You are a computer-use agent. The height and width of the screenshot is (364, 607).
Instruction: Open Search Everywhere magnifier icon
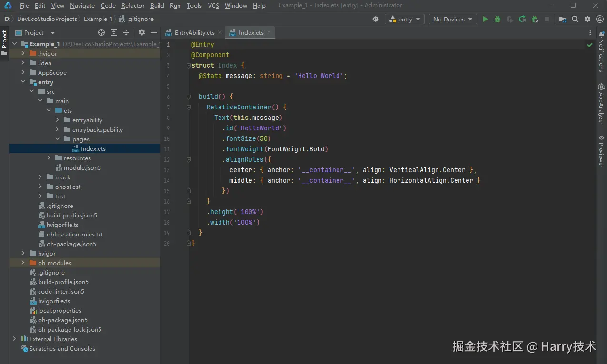pos(575,19)
